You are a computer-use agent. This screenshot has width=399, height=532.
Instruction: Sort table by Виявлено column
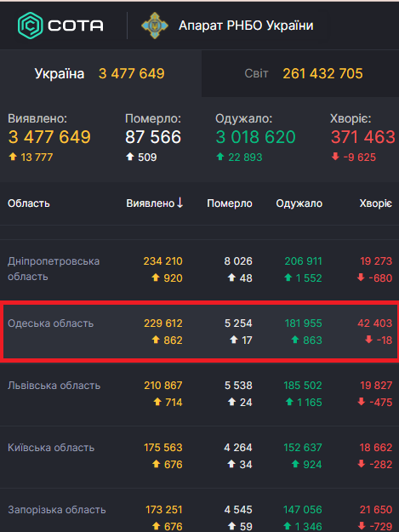point(151,203)
